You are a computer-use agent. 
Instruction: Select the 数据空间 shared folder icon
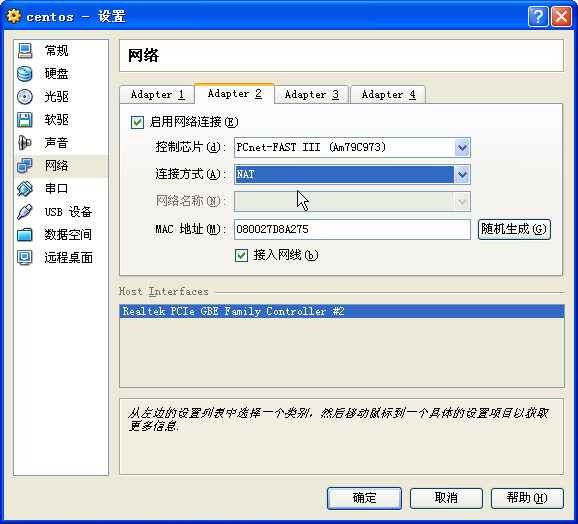[x=25, y=235]
